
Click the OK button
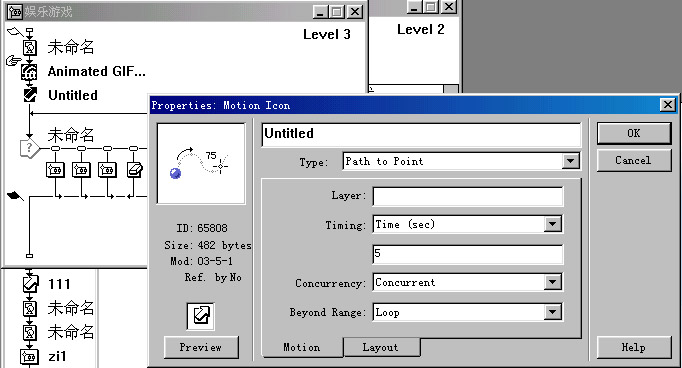(634, 133)
